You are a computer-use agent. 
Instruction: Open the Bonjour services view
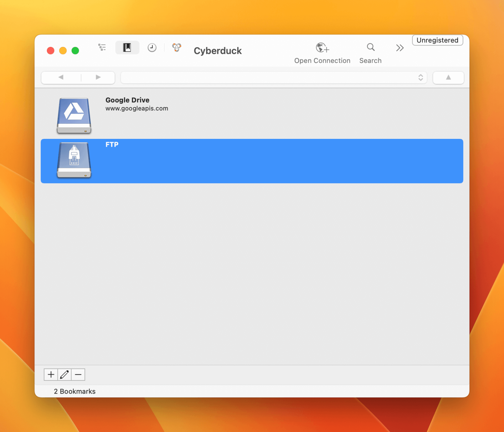click(177, 48)
